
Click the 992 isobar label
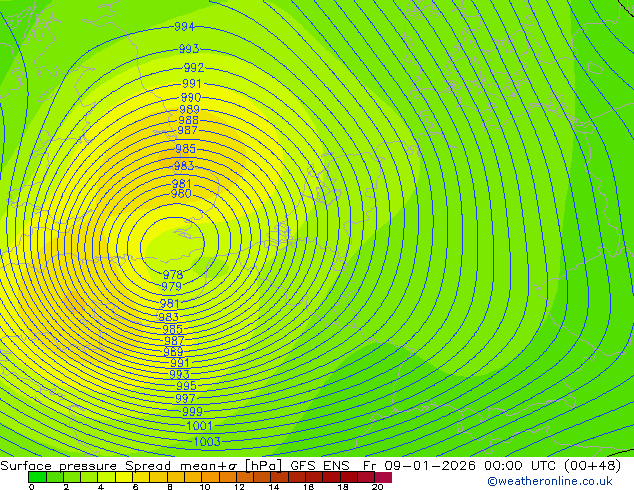tap(193, 68)
